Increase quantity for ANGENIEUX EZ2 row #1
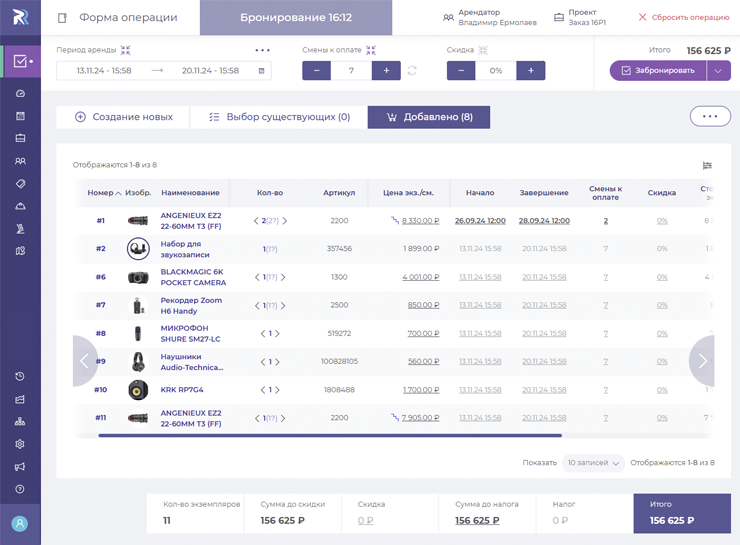The height and width of the screenshot is (545, 740). point(285,221)
